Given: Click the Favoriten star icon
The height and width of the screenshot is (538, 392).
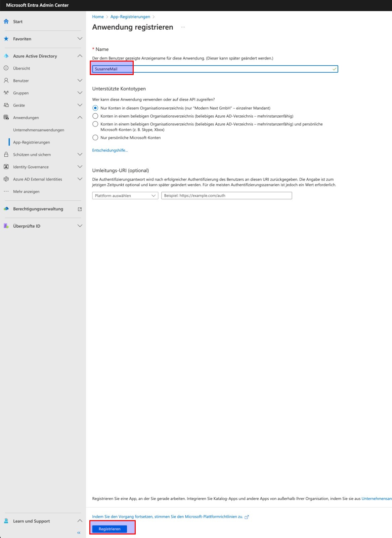Looking at the screenshot, I should (6, 39).
